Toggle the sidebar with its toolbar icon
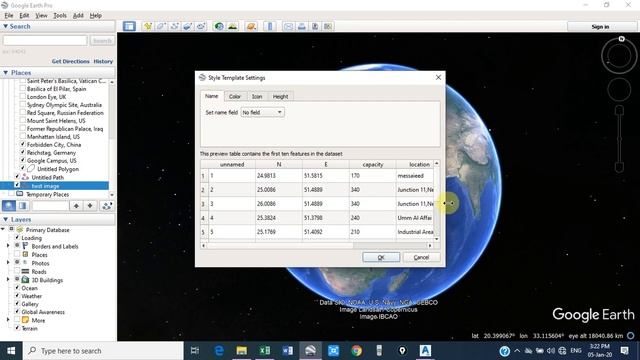 click(x=129, y=26)
